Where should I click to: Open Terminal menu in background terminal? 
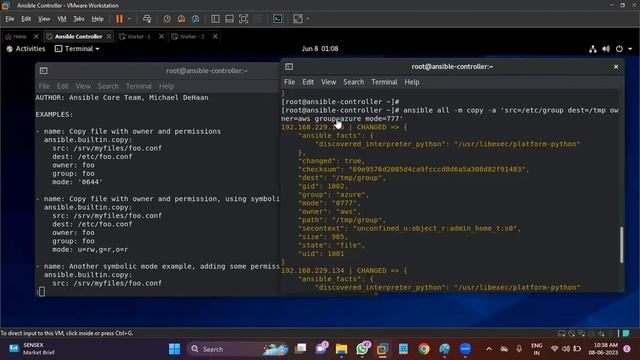pyautogui.click(x=139, y=86)
